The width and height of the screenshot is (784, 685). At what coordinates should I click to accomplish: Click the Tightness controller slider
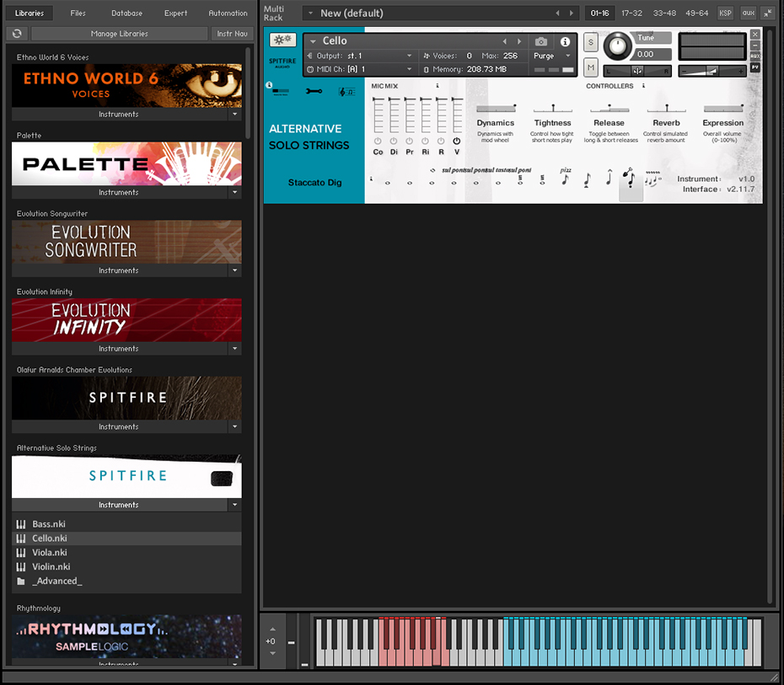click(552, 108)
